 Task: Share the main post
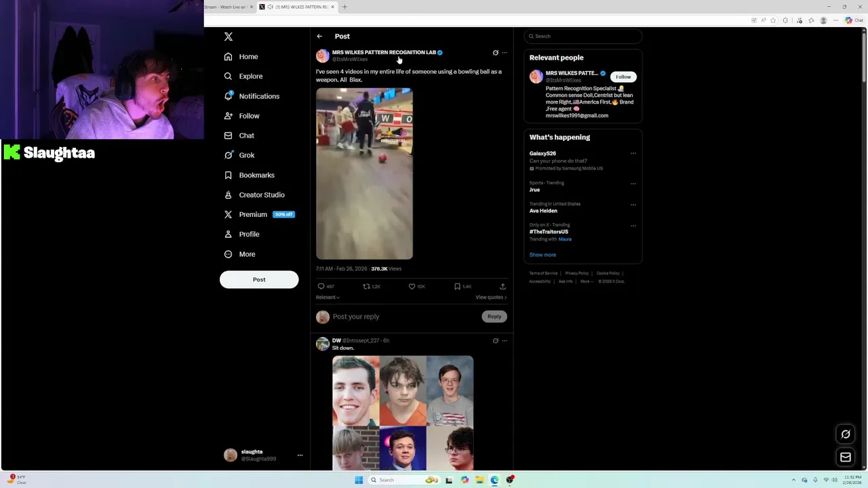502,287
